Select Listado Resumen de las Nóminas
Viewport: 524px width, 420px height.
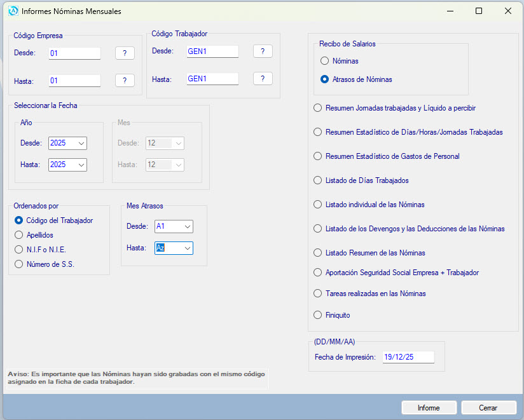click(x=318, y=253)
